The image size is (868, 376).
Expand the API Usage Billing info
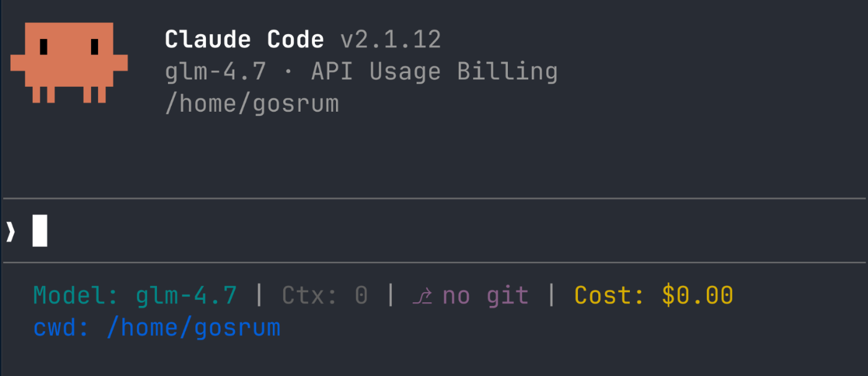click(x=434, y=71)
